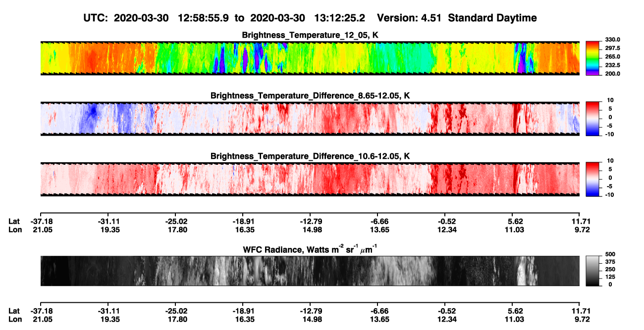Image resolution: width=644 pixels, height=330 pixels.
Task: Click the Brightness Temperature 12_05 image strip
Action: 310,58
